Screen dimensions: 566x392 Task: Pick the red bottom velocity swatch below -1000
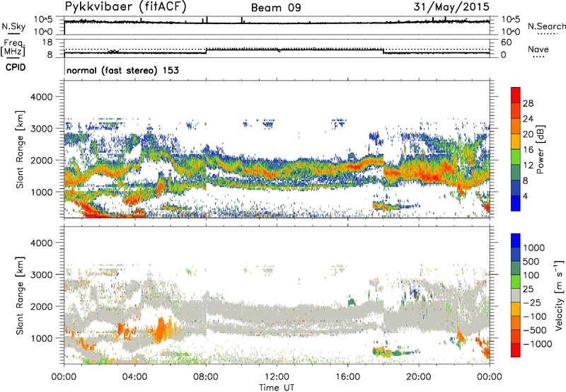pyautogui.click(x=516, y=350)
